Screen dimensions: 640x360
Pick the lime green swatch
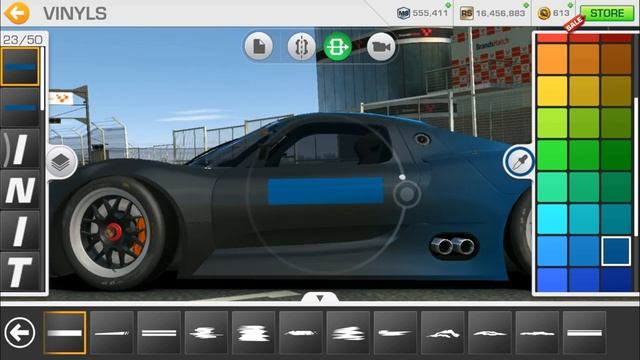click(x=552, y=123)
